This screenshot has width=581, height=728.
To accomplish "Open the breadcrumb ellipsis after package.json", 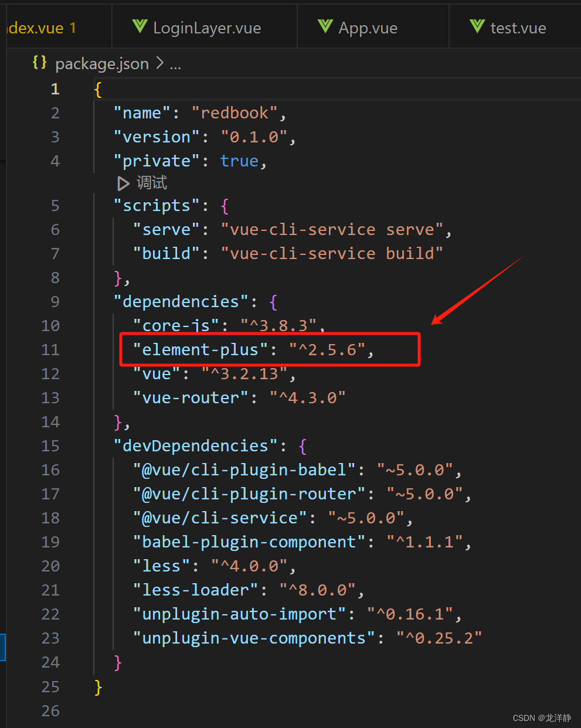I will 175,65.
